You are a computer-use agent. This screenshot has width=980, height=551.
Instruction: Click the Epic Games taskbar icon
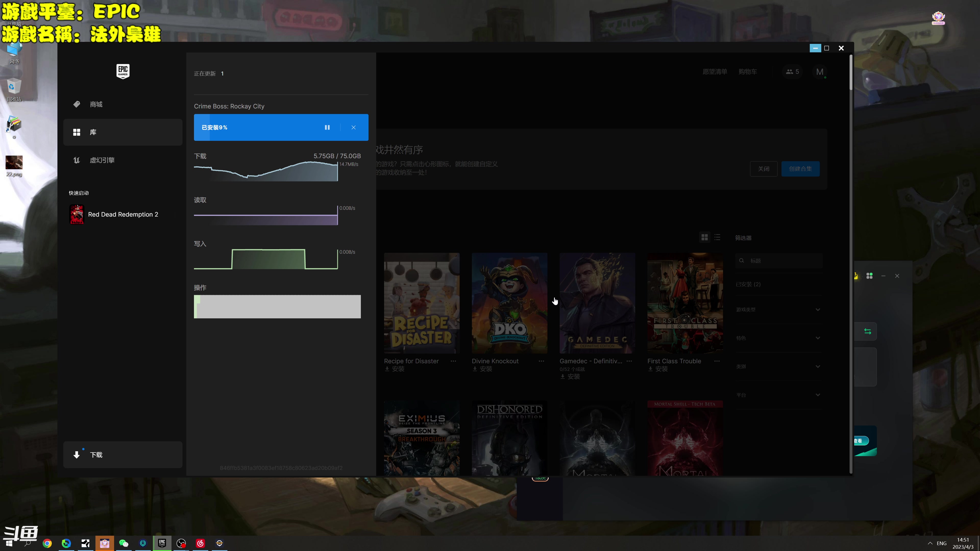click(162, 543)
